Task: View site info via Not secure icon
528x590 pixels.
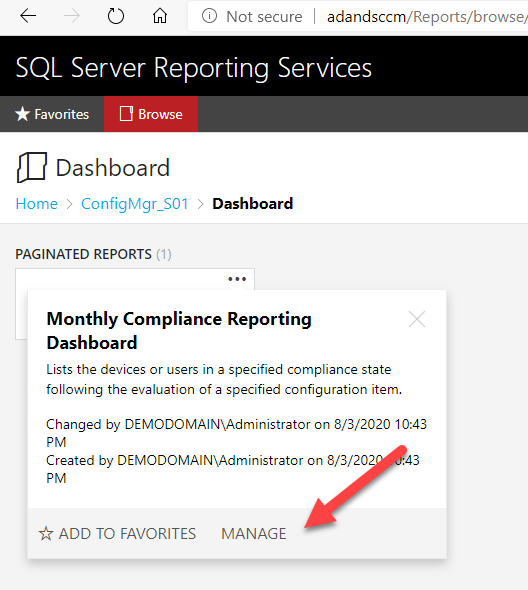Action: 209,16
